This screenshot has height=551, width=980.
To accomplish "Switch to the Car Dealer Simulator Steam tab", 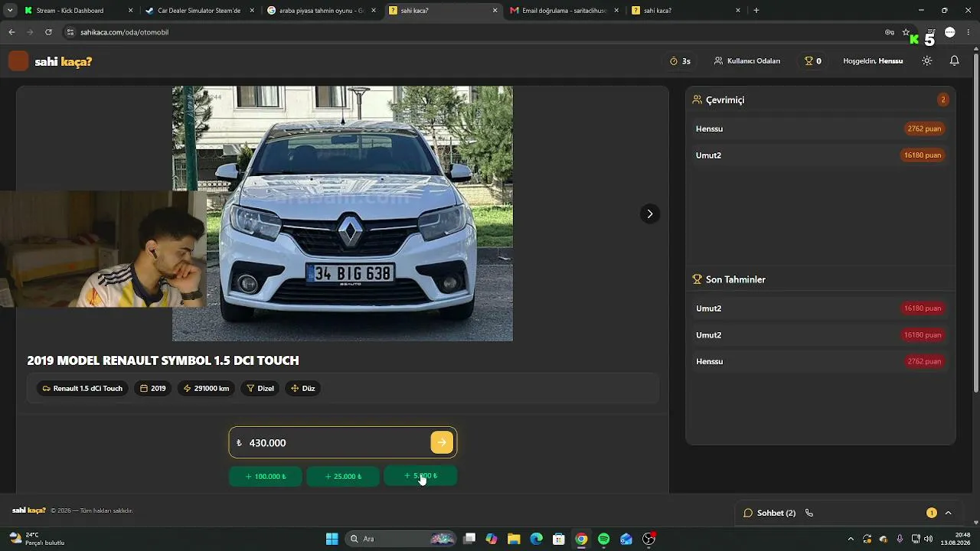I will pos(199,11).
